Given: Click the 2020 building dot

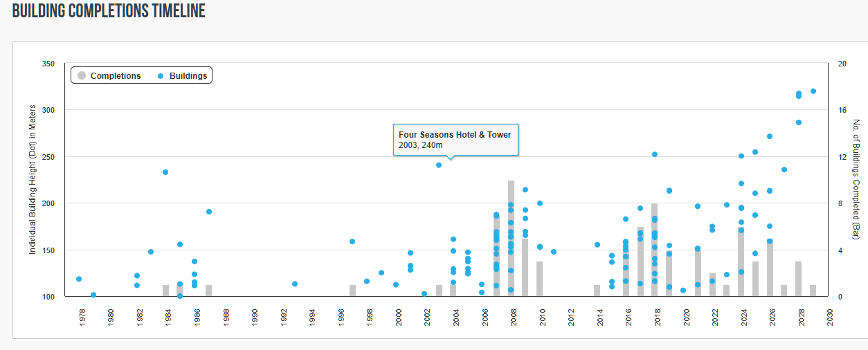Looking at the screenshot, I should (683, 291).
